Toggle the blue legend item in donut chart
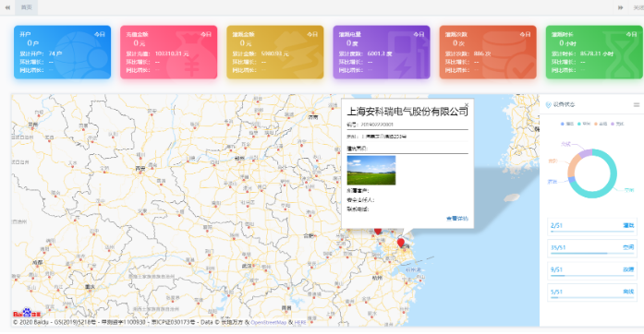This screenshot has height=334, width=644. tap(567, 124)
